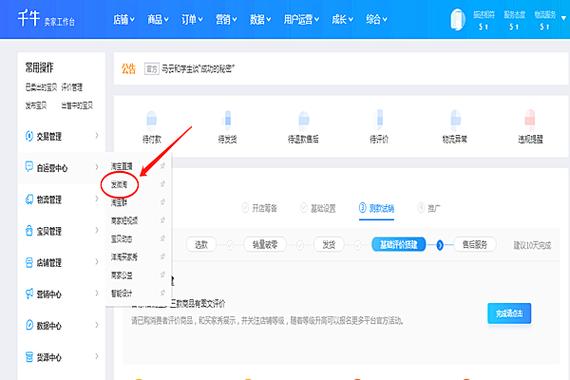570x380 pixels.
Task: Expand the 物流管理 sidebar chevron
Action: point(97,199)
